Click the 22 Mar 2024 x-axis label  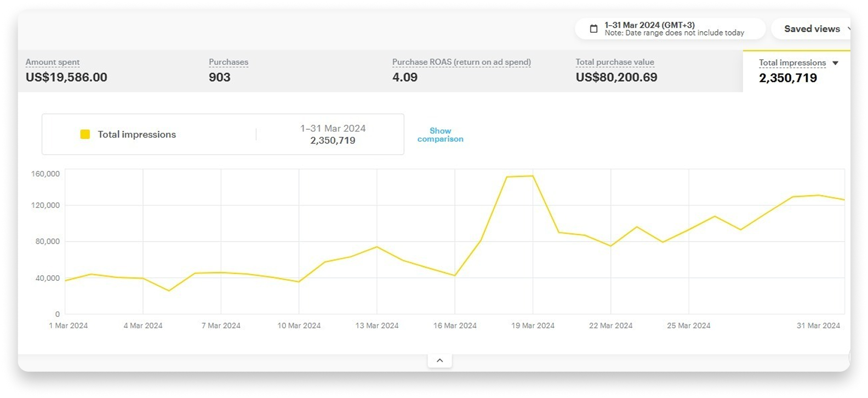611,326
